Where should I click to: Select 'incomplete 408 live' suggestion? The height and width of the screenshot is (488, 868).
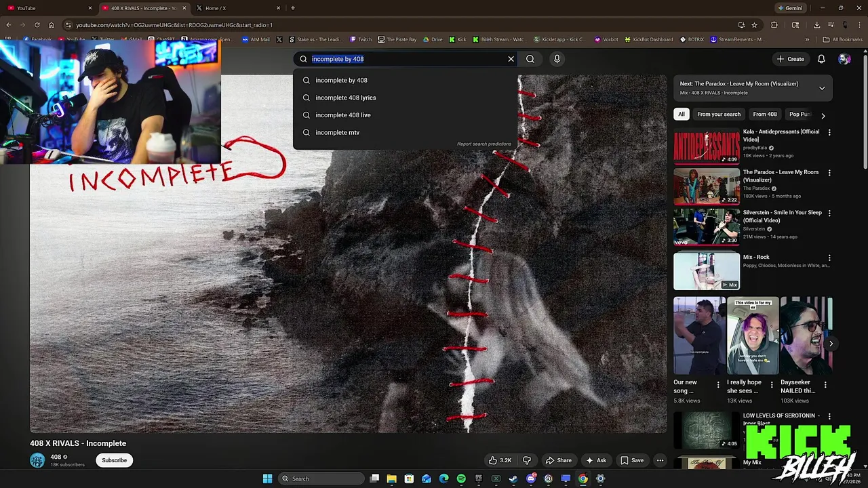pos(405,115)
